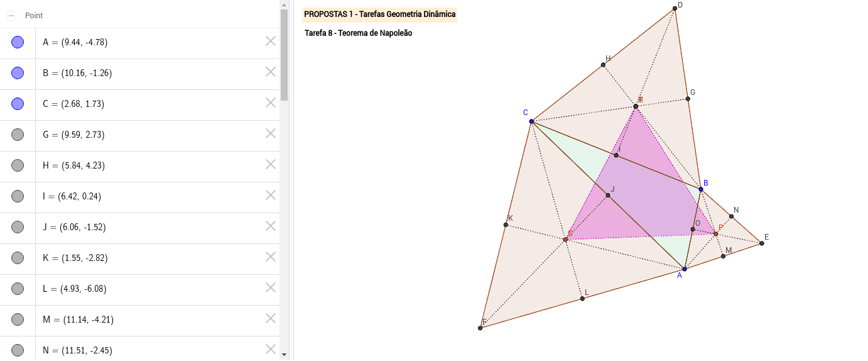Select point J on segment AC
Screen dimensions: 868x361
(x=608, y=196)
